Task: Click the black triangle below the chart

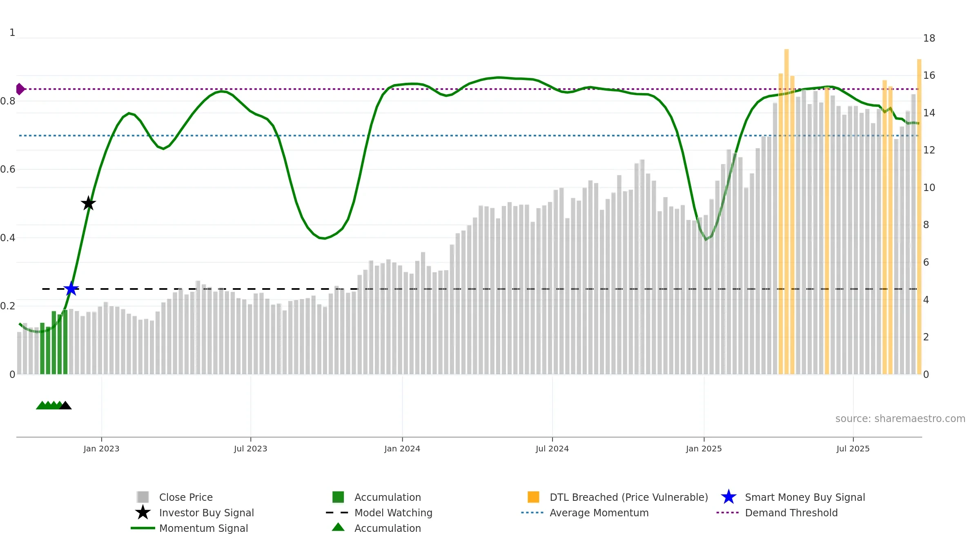Action: [65, 405]
